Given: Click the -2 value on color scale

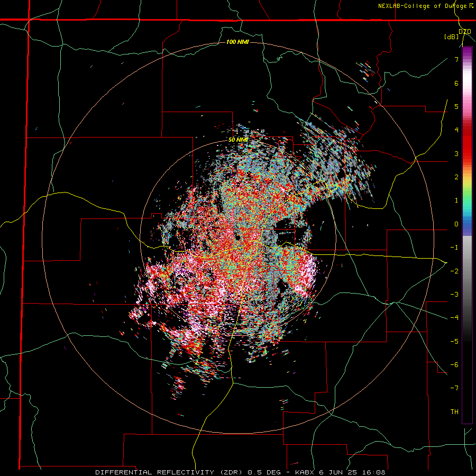Looking at the screenshot, I should click(454, 271).
